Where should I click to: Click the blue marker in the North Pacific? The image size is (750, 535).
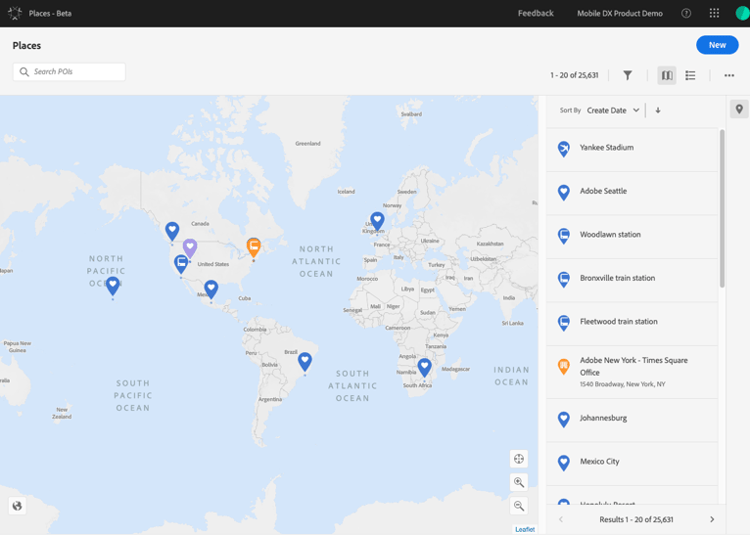tap(112, 286)
